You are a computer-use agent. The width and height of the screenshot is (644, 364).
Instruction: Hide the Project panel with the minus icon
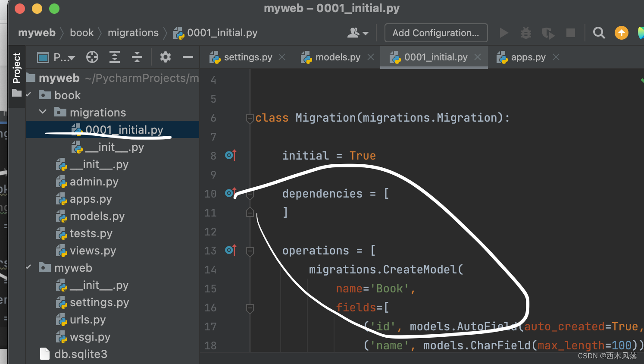click(x=187, y=56)
